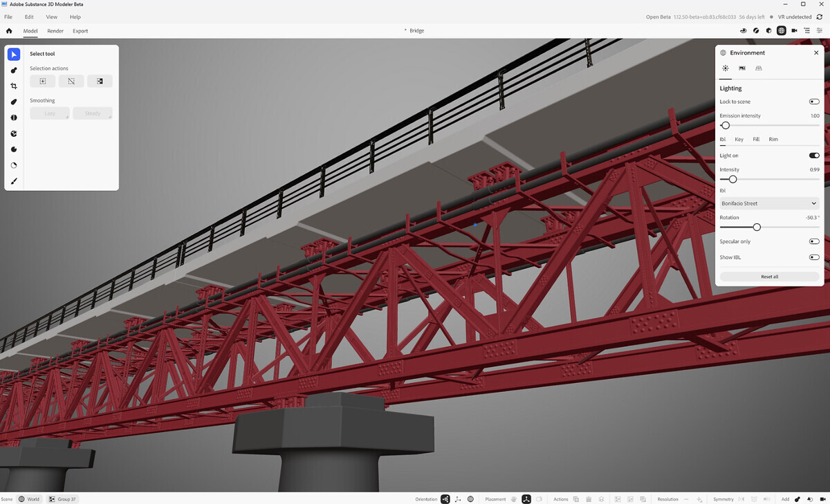Open the scene outline list icon
830x504 pixels.
click(806, 30)
